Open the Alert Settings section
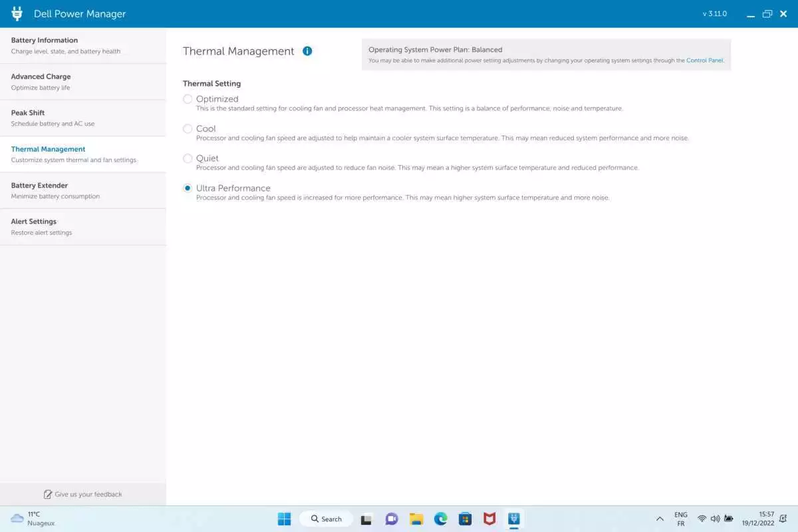The width and height of the screenshot is (798, 532). (83, 227)
